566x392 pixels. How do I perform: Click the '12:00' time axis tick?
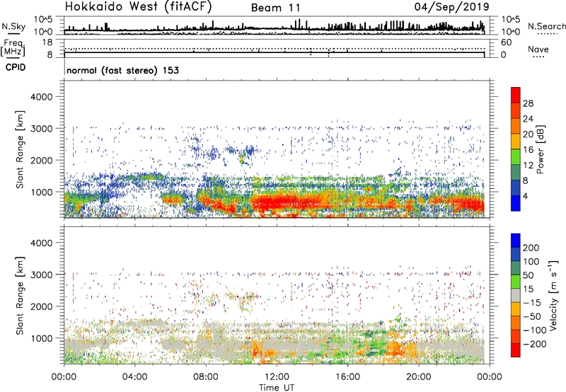coord(277,377)
